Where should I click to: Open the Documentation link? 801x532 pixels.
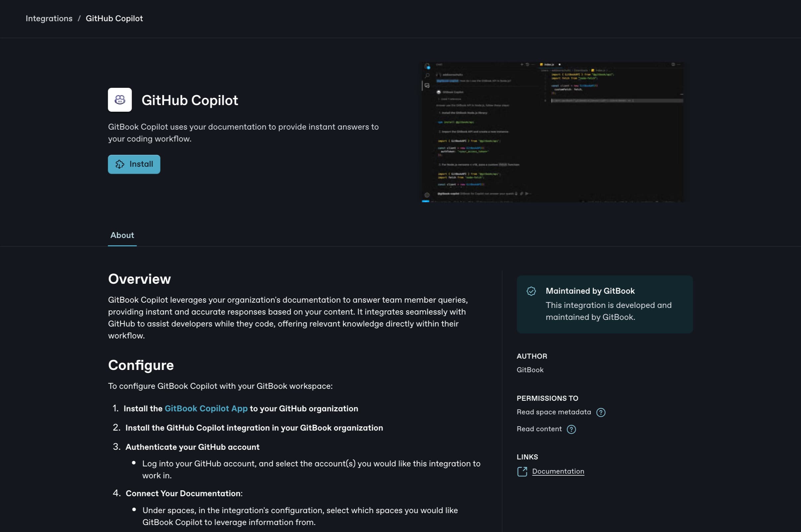tap(558, 471)
